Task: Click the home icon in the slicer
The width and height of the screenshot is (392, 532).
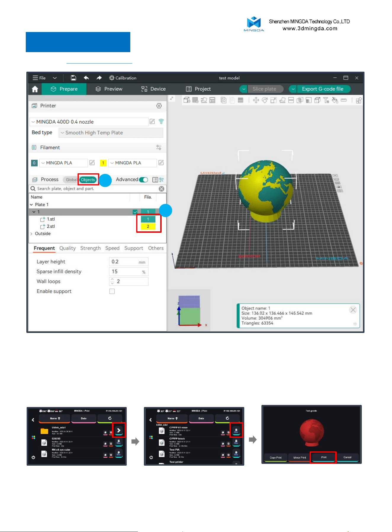Action: point(35,89)
